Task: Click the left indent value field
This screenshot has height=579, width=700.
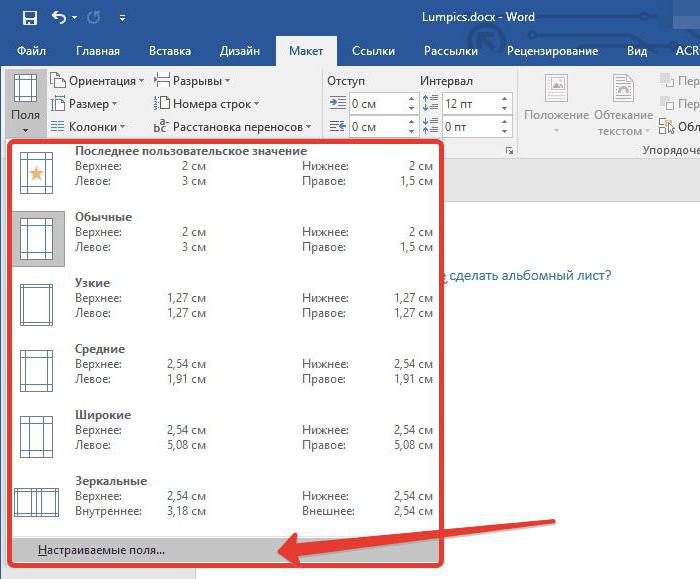Action: click(x=376, y=104)
